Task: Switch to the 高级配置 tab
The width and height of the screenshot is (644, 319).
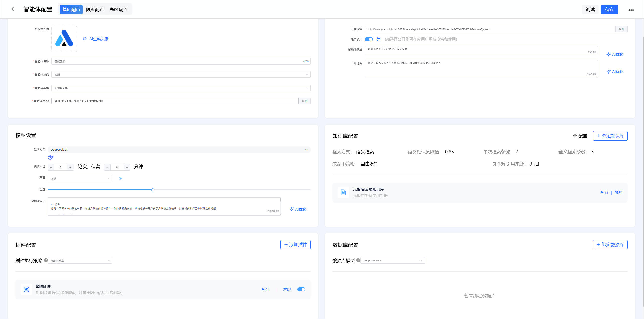Action: pyautogui.click(x=118, y=10)
